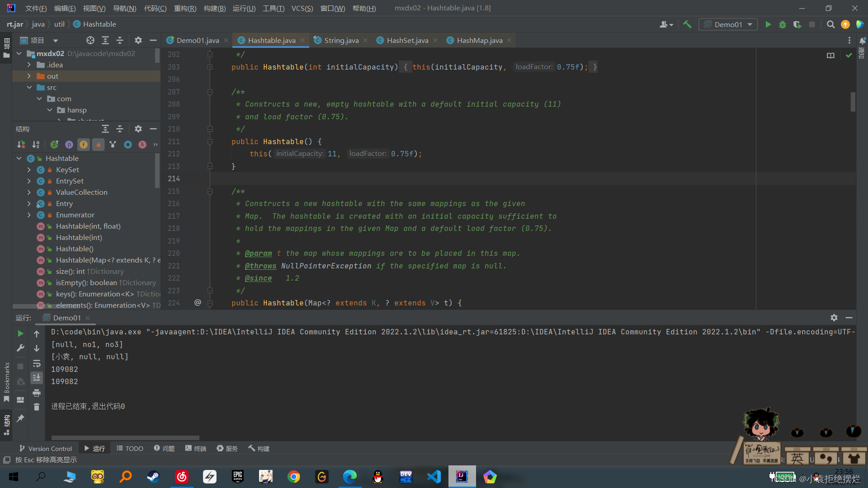Viewport: 868px width, 488px height.
Task: Select the Search everywhere magnifier icon
Action: pyautogui.click(x=830, y=24)
